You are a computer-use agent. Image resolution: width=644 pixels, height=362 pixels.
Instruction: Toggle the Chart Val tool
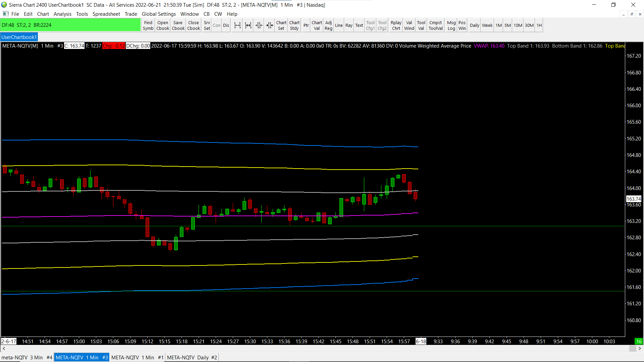pos(317,25)
